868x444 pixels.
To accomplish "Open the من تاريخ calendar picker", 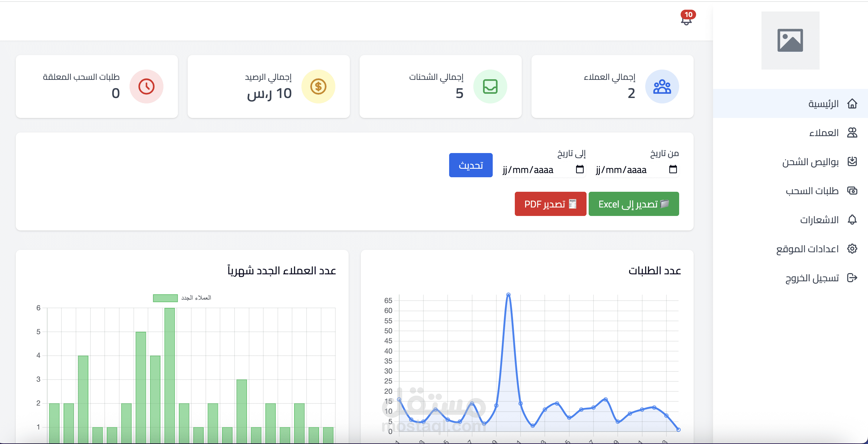I will [672, 169].
